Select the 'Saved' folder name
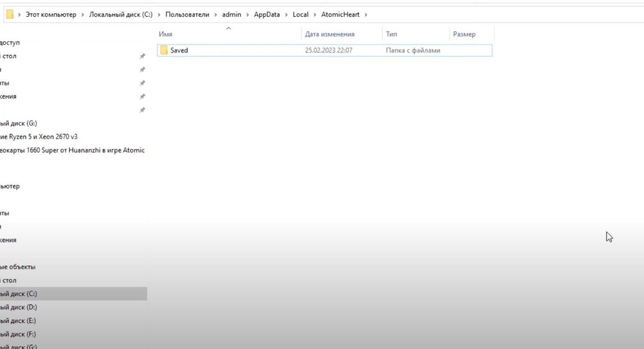 click(x=179, y=50)
